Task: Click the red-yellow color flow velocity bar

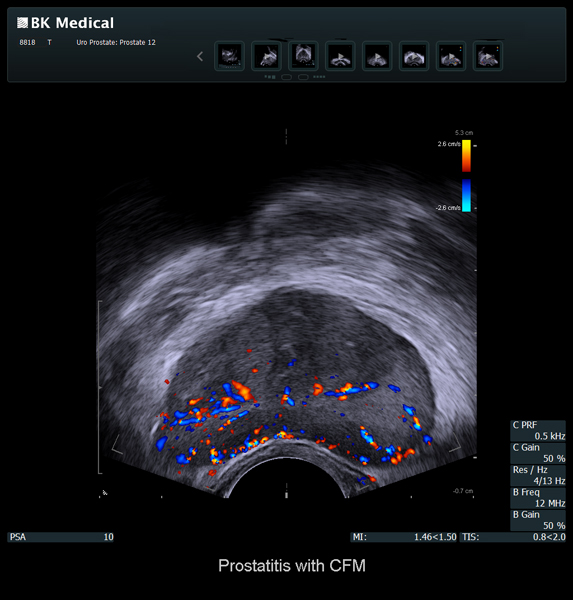Action: click(x=466, y=156)
